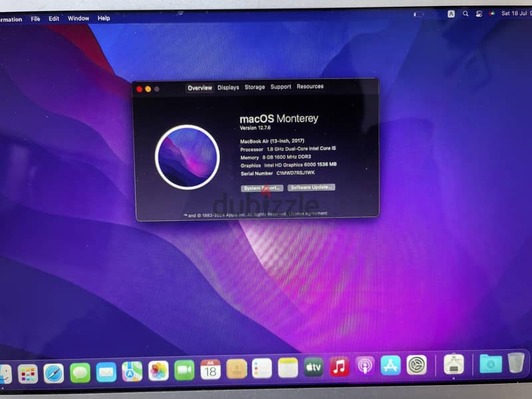
Task: Switch to the Support tab
Action: [281, 87]
